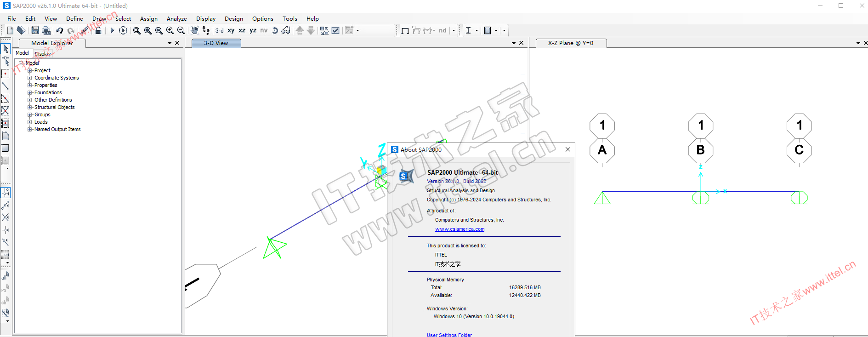Close the 3-D View window pane

[521, 43]
